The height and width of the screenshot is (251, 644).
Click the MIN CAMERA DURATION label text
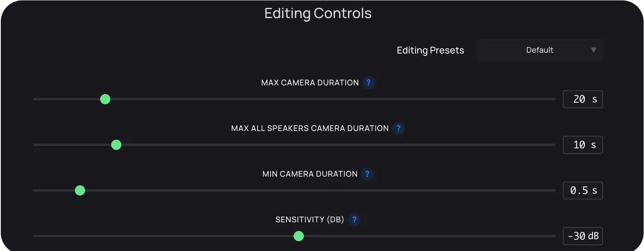tap(310, 174)
